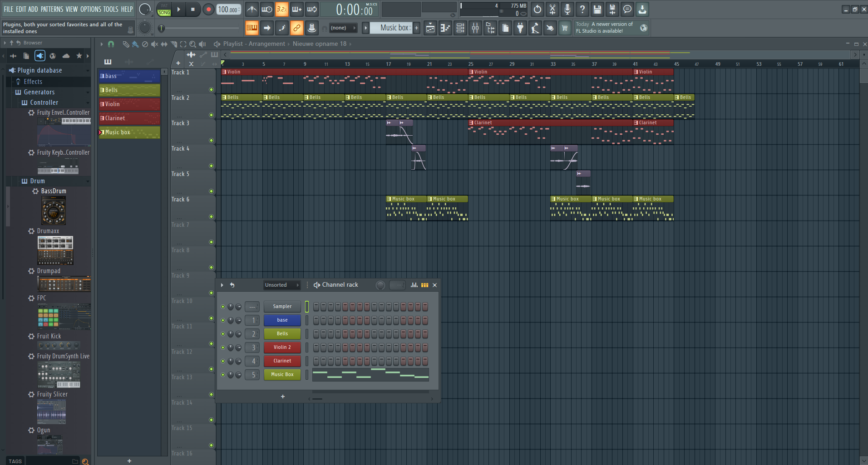Open the FILE menu
Image resolution: width=868 pixels, height=465 pixels.
[9, 9]
